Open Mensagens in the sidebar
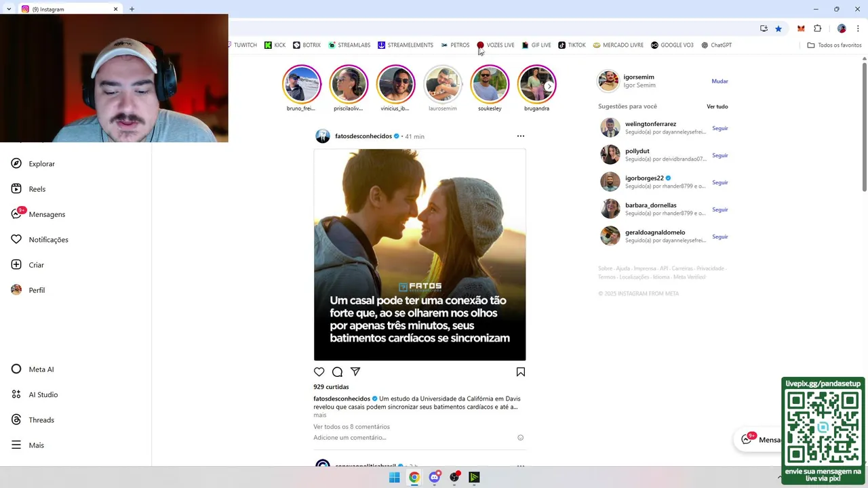868x488 pixels. click(38, 214)
